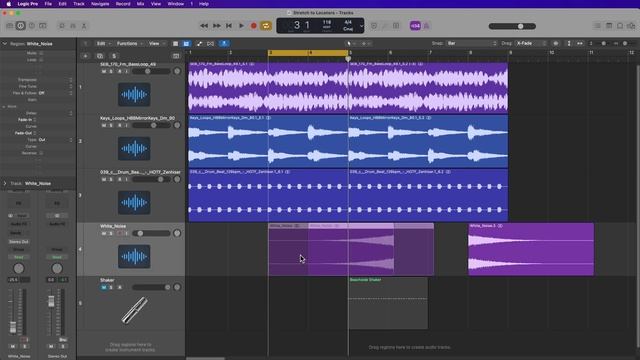Click the Stereo Out output slot
This screenshot has width=640, height=360.
coord(18,242)
